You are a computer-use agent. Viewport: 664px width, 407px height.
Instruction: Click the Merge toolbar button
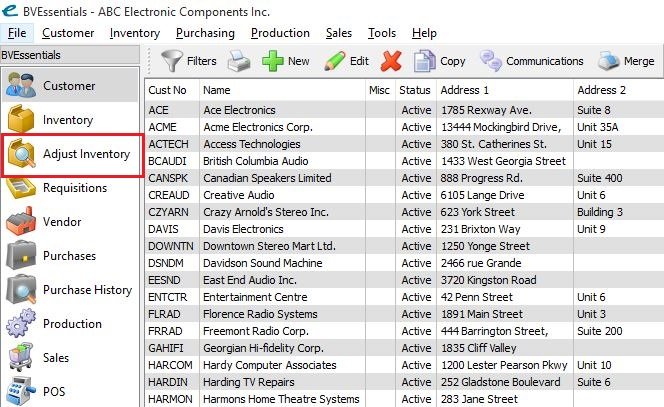(626, 61)
